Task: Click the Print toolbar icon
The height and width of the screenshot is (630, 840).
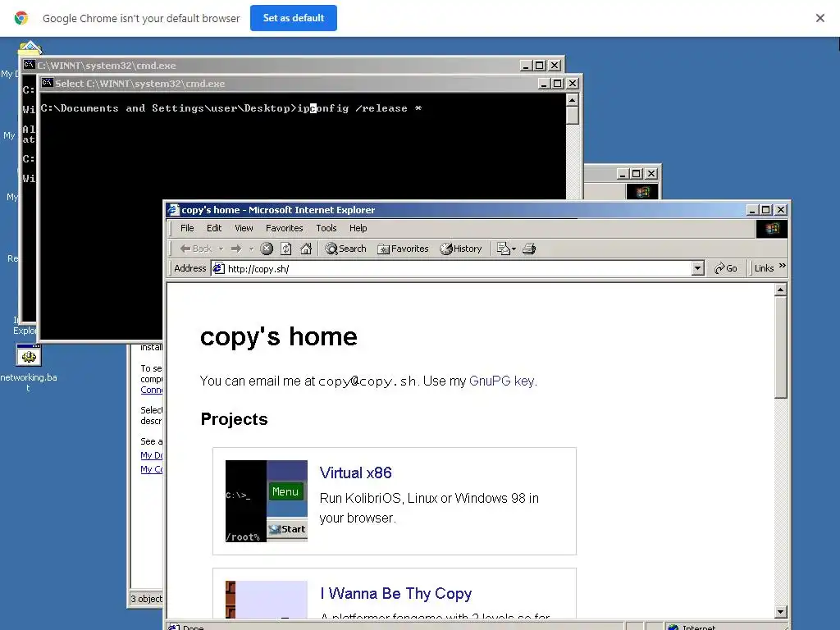Action: tap(529, 249)
